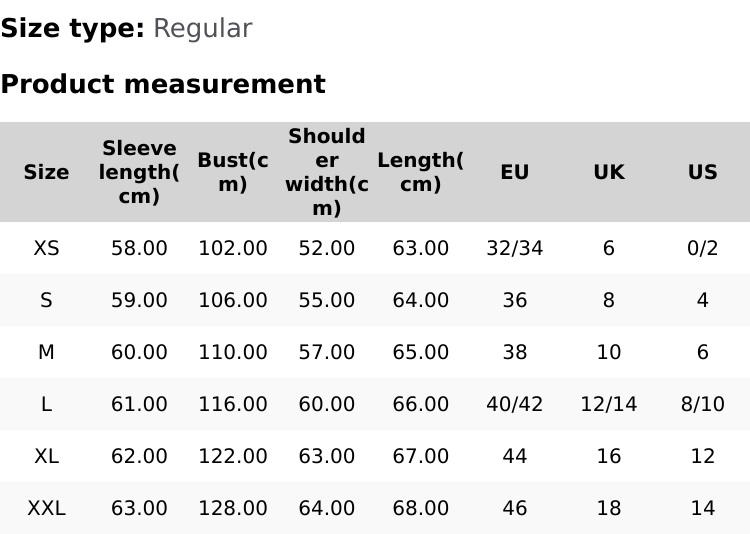Image resolution: width=750 pixels, height=534 pixels.
Task: Click the XXL size row label
Action: click(x=46, y=508)
